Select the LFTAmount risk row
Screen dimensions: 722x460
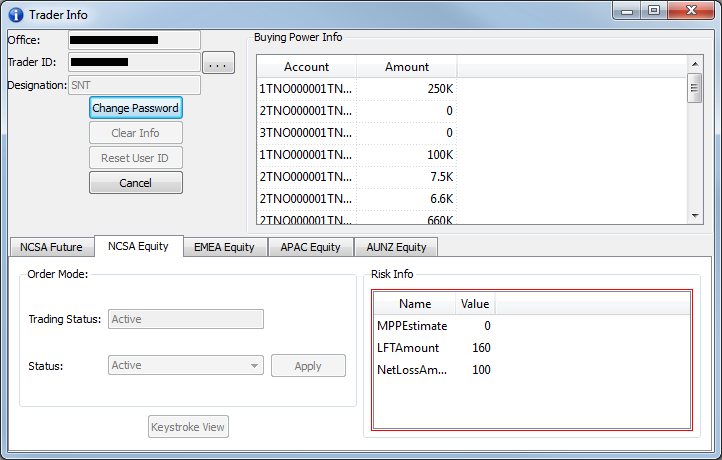pyautogui.click(x=432, y=348)
